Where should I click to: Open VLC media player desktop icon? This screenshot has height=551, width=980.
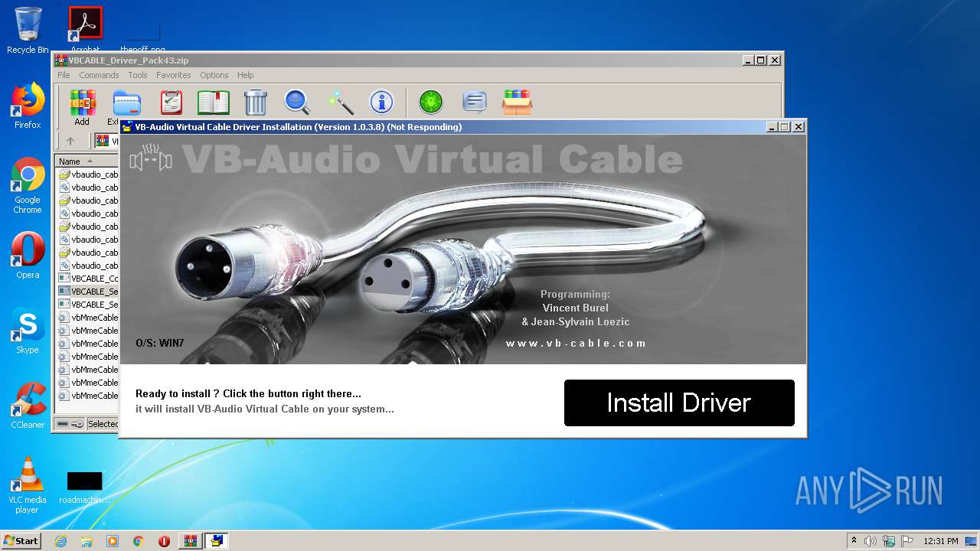[x=28, y=485]
